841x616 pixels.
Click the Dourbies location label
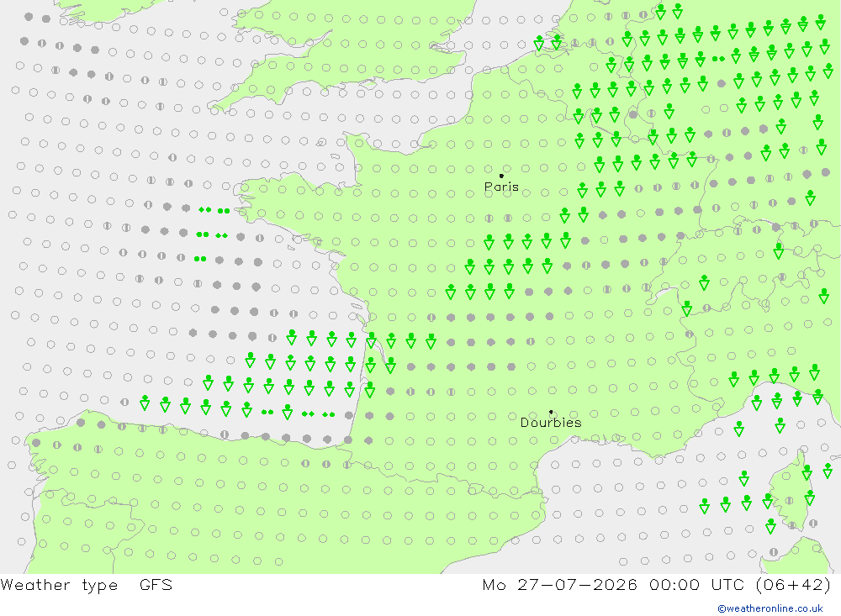click(x=551, y=423)
